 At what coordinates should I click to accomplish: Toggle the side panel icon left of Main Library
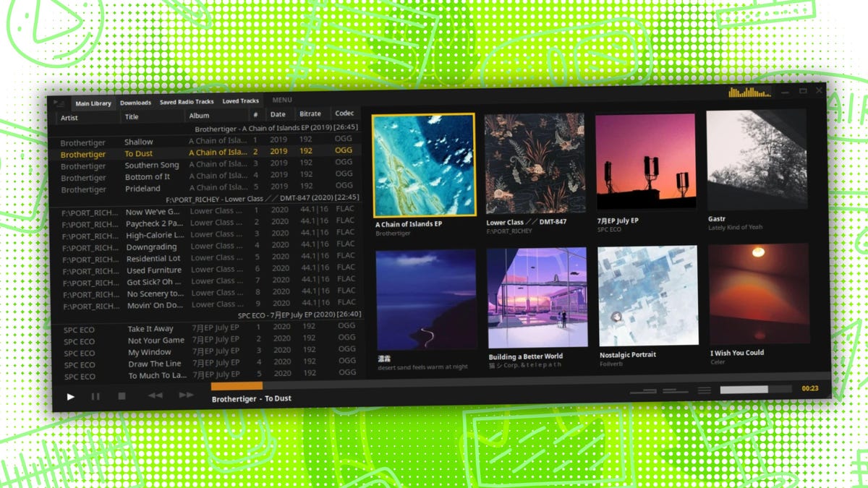point(61,103)
